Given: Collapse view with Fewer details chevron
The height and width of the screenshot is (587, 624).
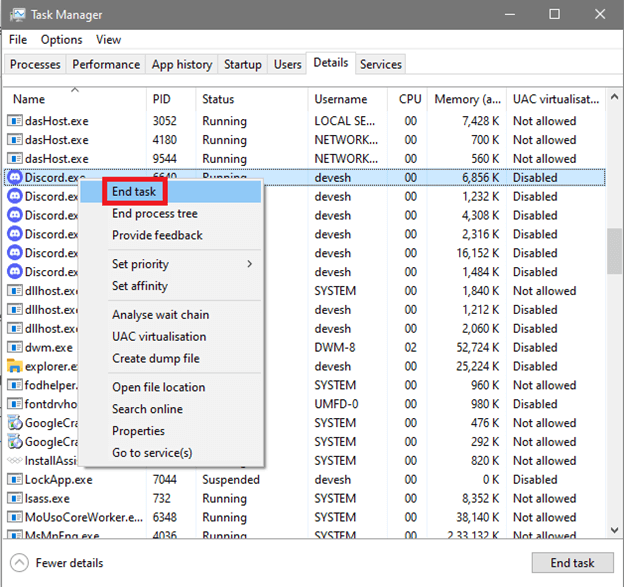Looking at the screenshot, I should coord(20,563).
